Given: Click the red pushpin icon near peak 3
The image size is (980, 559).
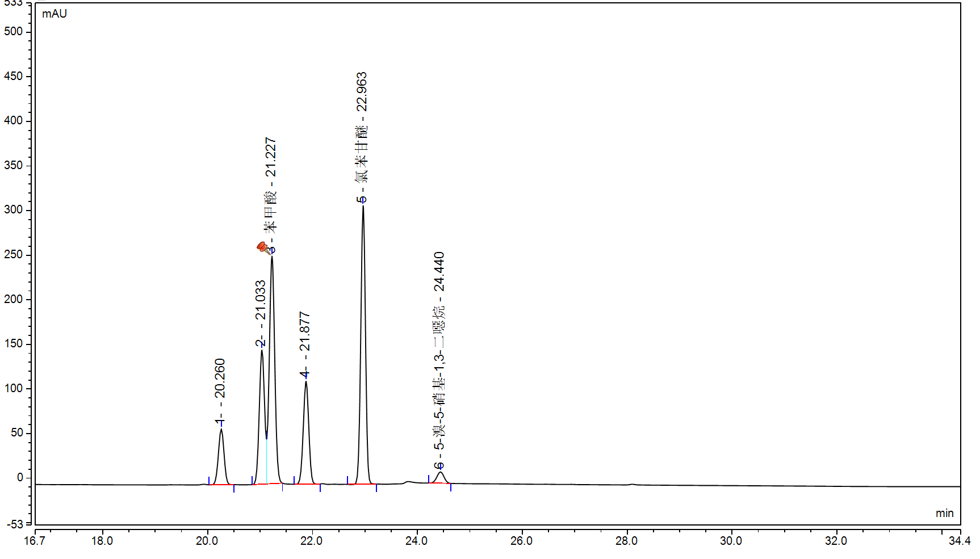Looking at the screenshot, I should click(262, 247).
